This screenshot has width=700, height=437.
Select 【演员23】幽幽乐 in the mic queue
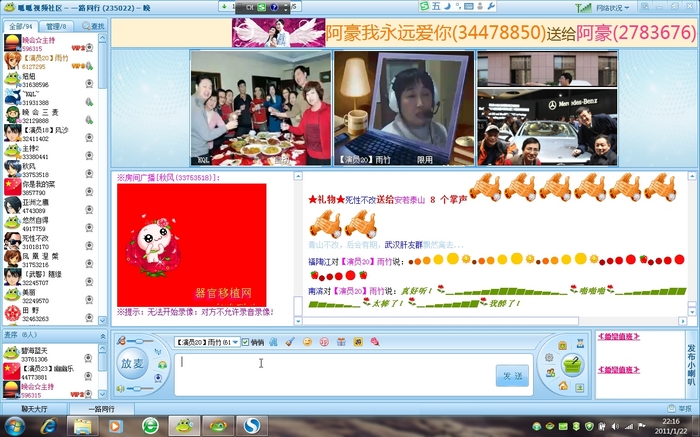[x=50, y=372]
